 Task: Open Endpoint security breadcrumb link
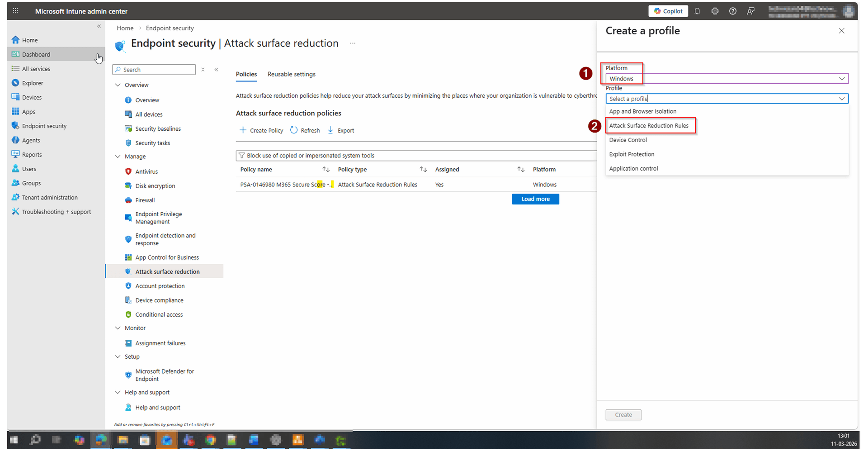click(x=170, y=28)
